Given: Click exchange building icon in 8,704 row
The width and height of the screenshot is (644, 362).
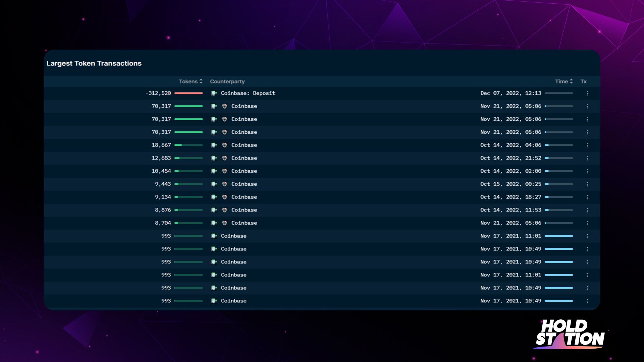Looking at the screenshot, I should [x=214, y=223].
